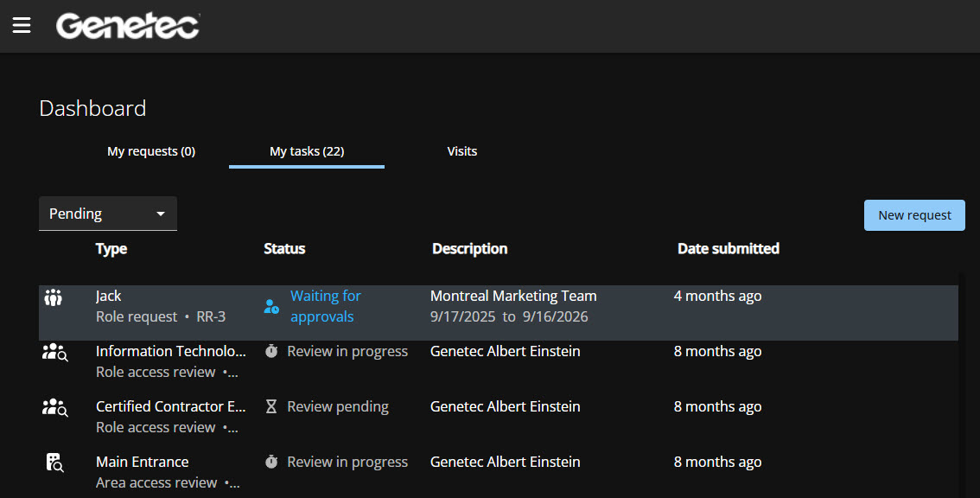Select the Jack role request people icon
Viewport: 980px width, 498px height.
pyautogui.click(x=53, y=297)
